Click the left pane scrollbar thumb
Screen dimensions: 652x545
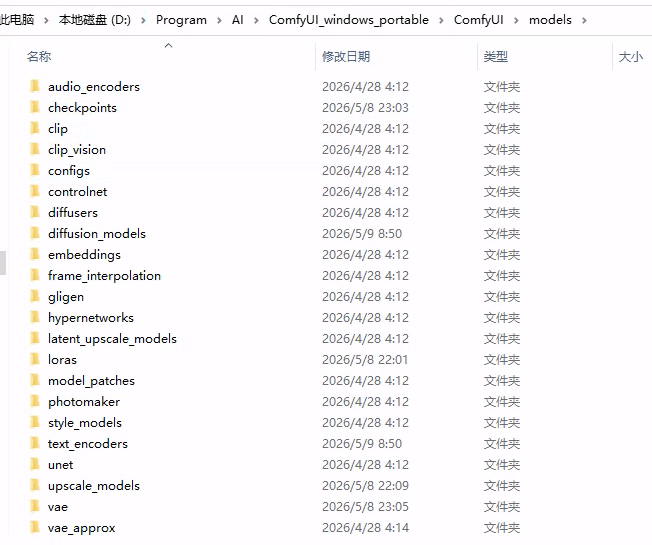[3, 263]
